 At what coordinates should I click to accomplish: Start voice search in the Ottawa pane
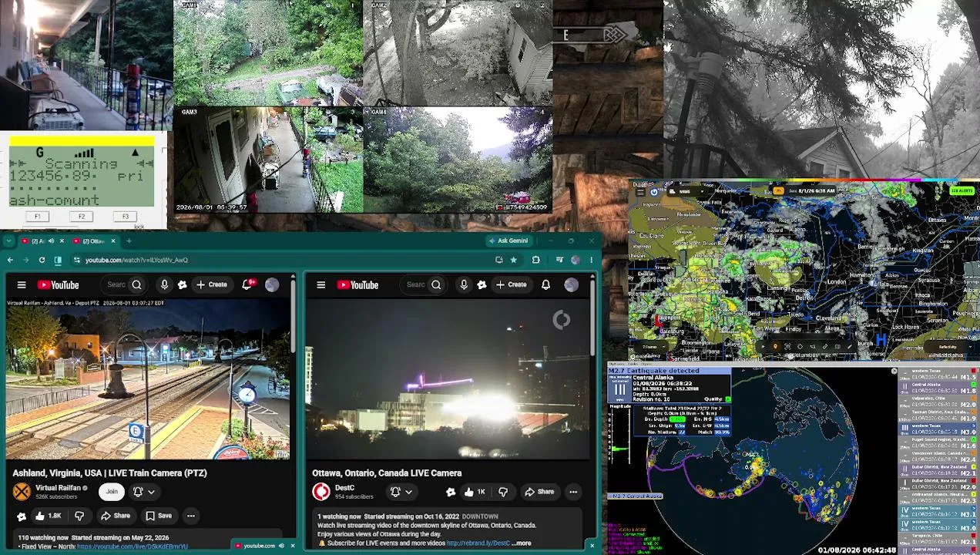click(464, 285)
